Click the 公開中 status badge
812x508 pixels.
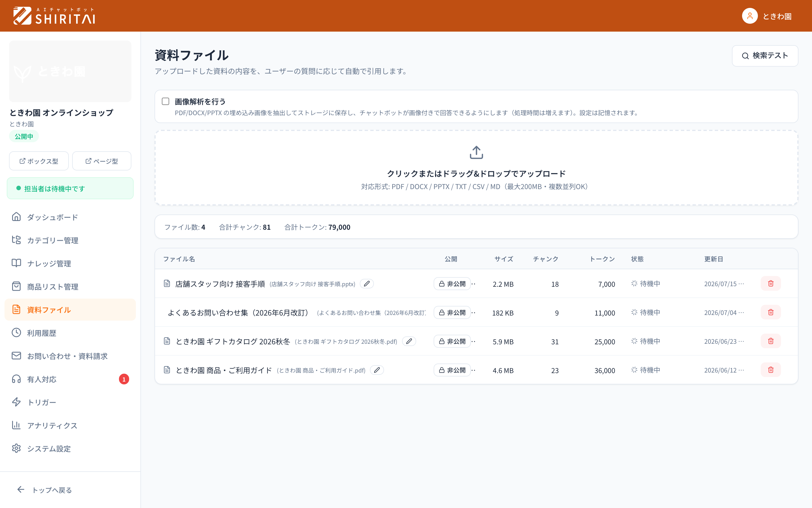(x=24, y=136)
